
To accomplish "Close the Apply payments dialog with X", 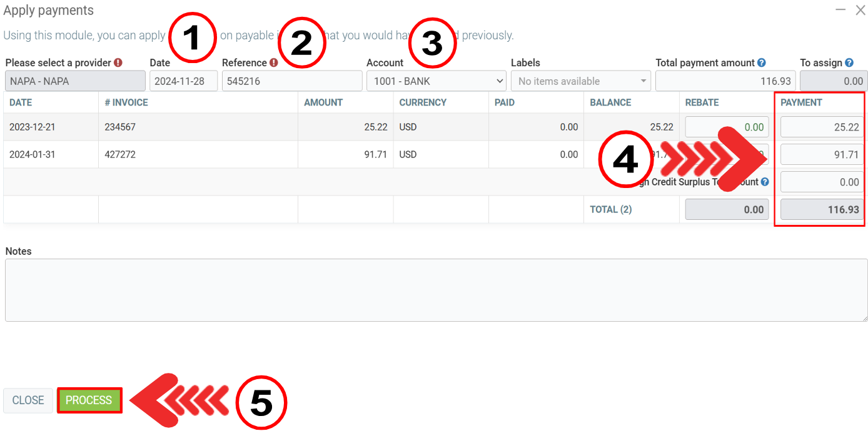I will (860, 11).
